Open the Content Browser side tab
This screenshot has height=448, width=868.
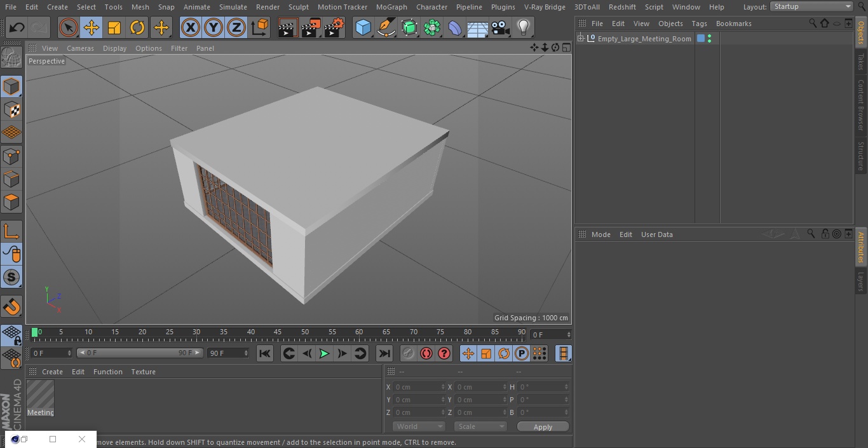pos(861,105)
